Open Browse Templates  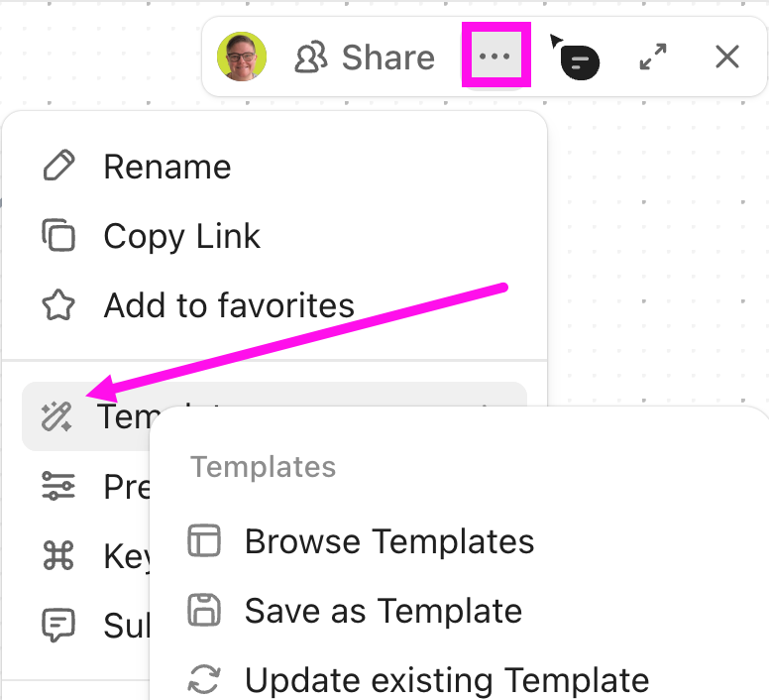(x=388, y=542)
